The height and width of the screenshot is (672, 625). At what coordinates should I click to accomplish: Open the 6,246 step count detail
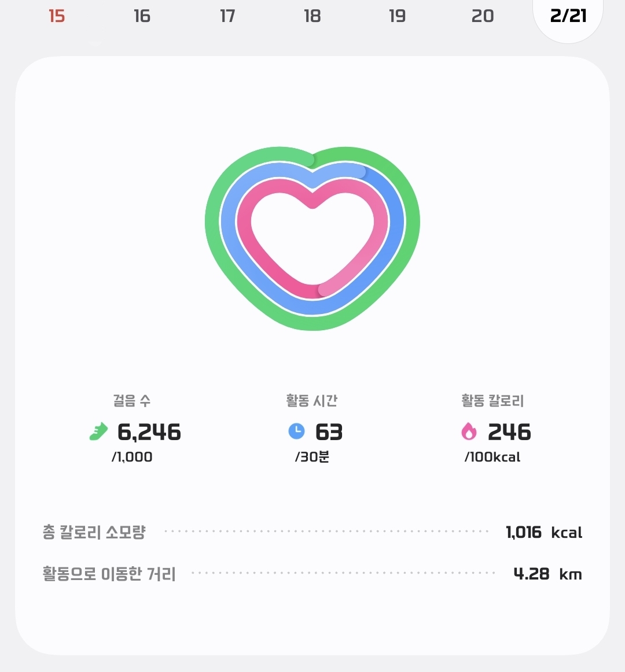(149, 432)
